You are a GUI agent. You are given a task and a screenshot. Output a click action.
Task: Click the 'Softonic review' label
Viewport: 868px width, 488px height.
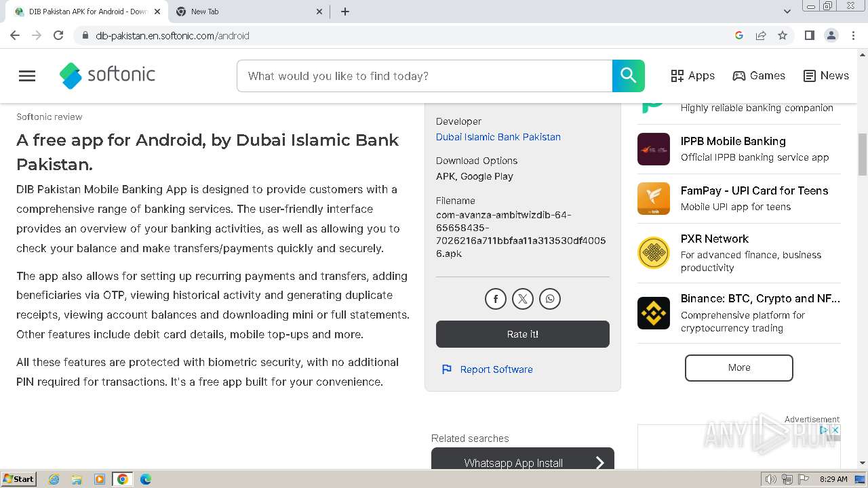(x=50, y=117)
